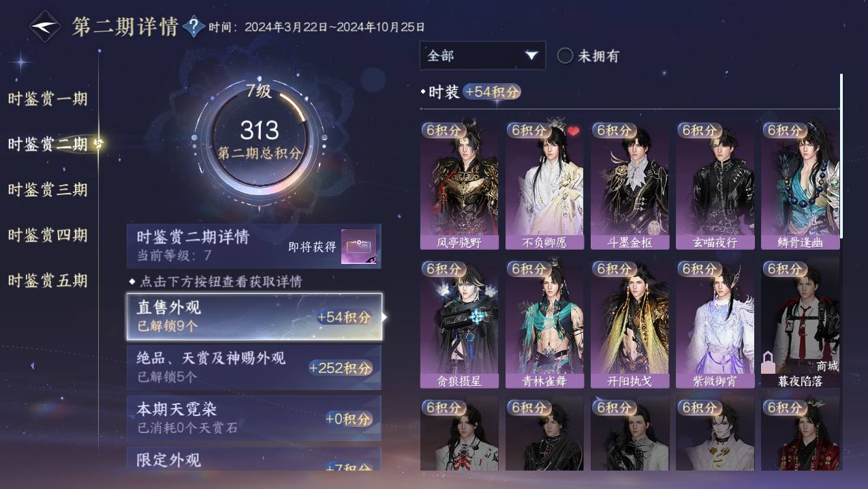Expand 绝品、天赏及神赐外观 category
868x489 pixels.
pyautogui.click(x=254, y=367)
